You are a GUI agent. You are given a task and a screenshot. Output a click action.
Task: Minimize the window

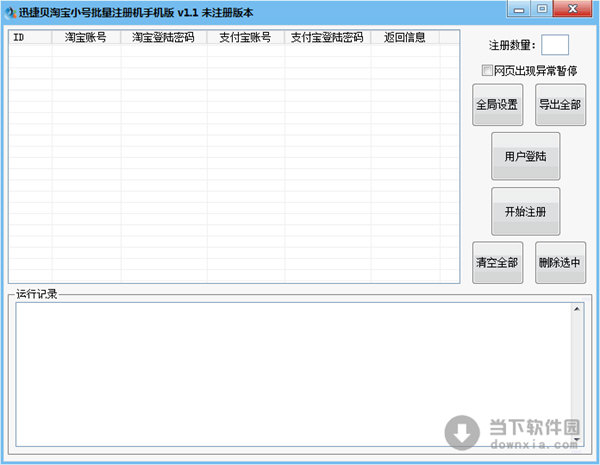[x=519, y=9]
